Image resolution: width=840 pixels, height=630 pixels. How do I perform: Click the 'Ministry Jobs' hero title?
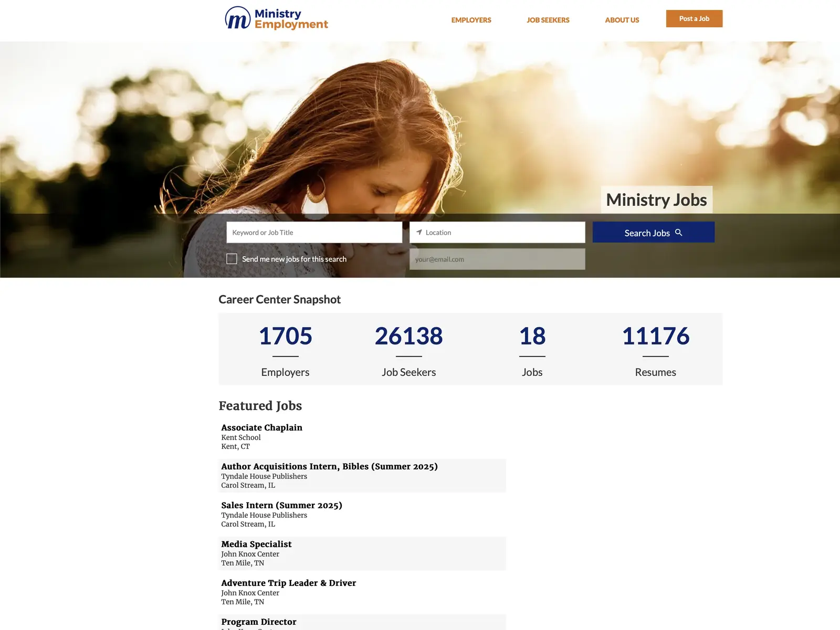pos(656,199)
